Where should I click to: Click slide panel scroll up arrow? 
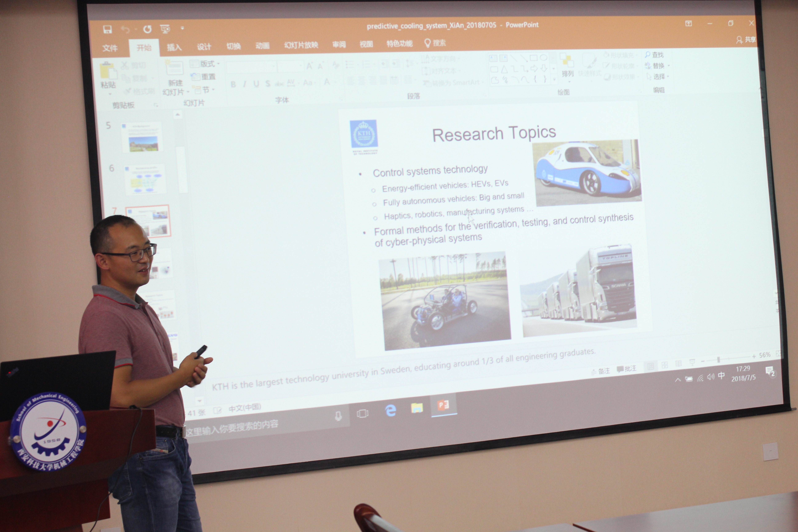tap(177, 115)
